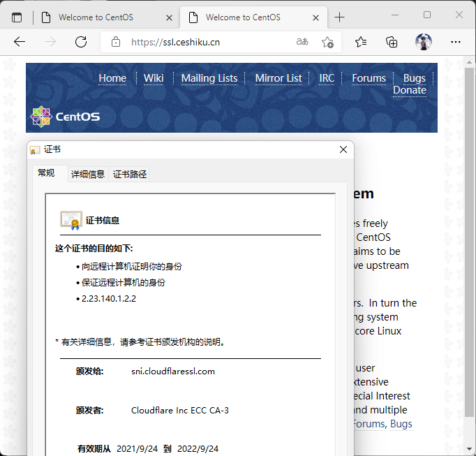Screen dimensions: 476x456
Task: Open the Donate link
Action: point(410,90)
